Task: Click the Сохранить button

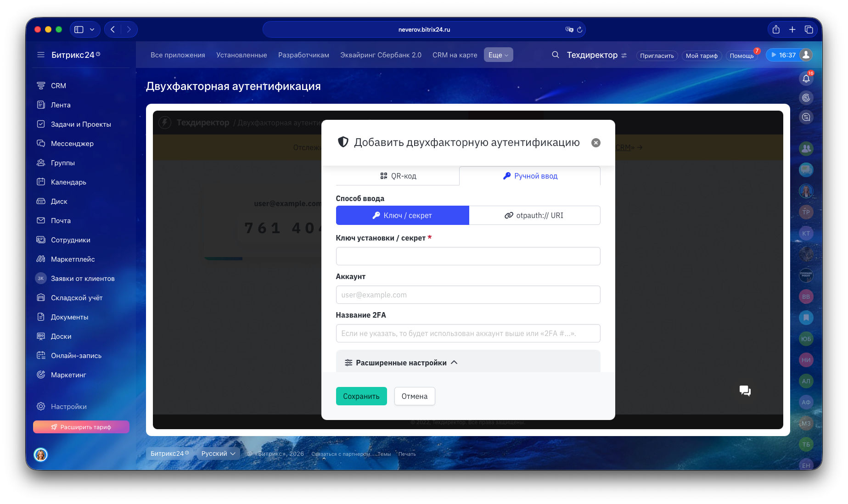Action: tap(361, 396)
